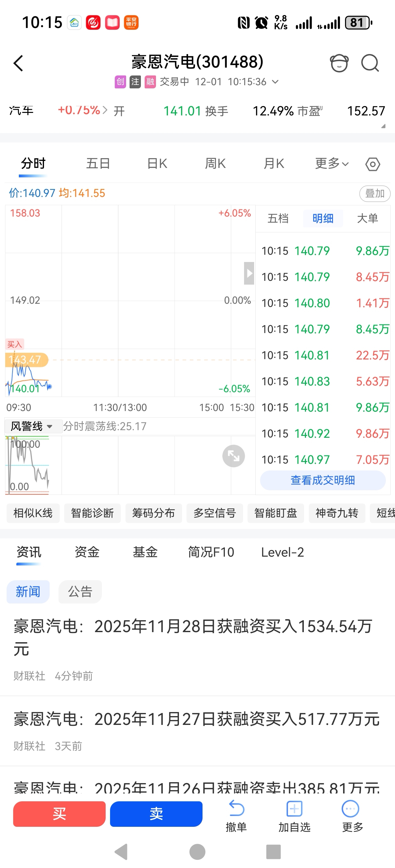Tap the 查看成交明细 button
The height and width of the screenshot is (868, 395).
[x=323, y=480]
